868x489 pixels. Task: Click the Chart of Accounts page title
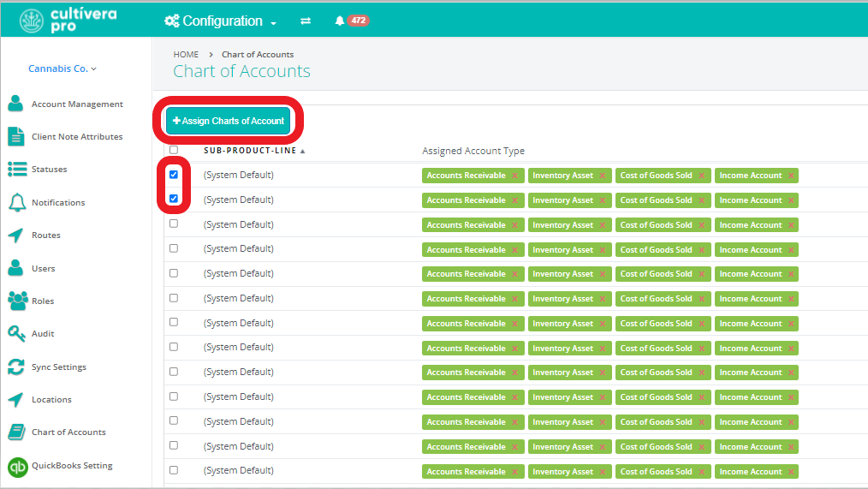(242, 71)
